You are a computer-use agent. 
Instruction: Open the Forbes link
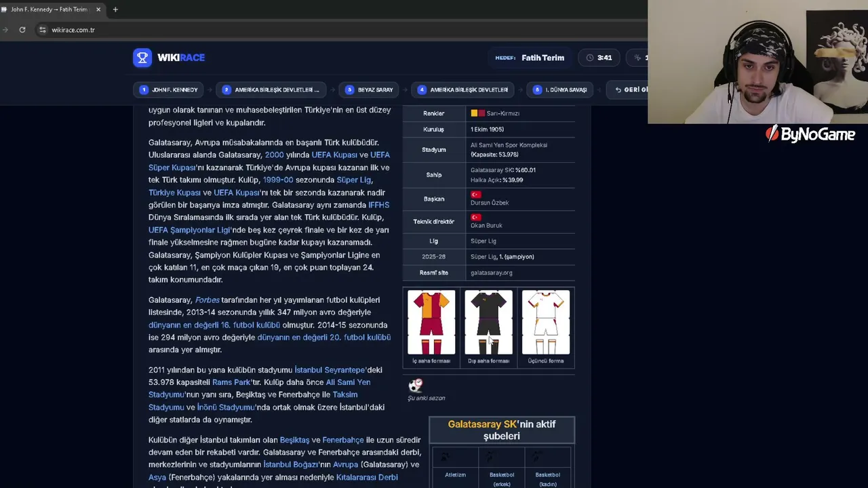[208, 300]
